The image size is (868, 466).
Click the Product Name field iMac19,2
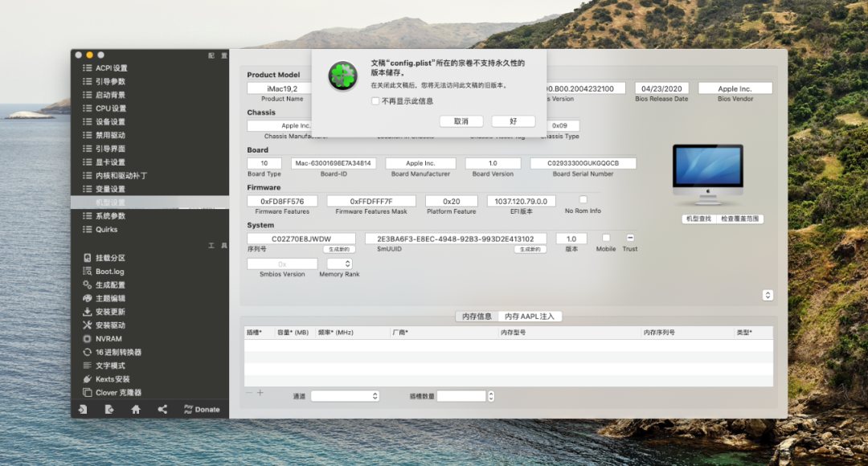282,88
